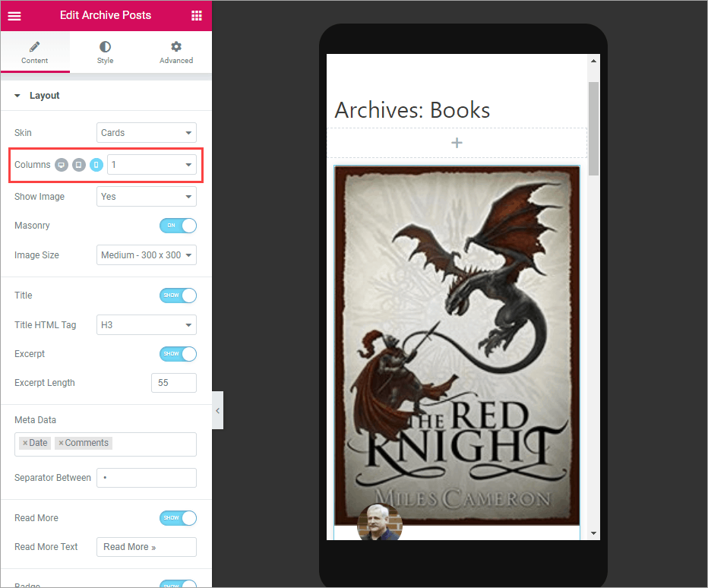Select the Red Knight book cover image
The image size is (708, 588).
click(457, 346)
